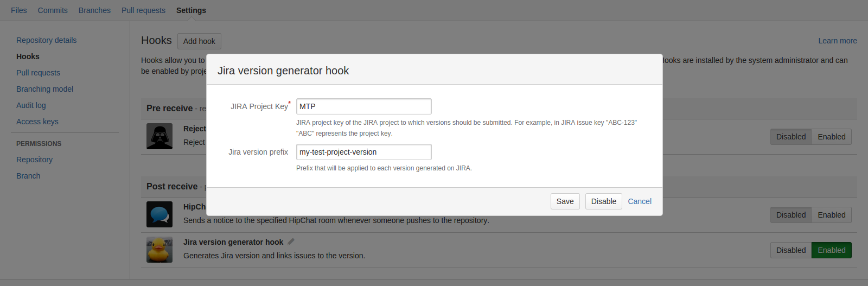
Task: Open Pull requests settings in sidebar
Action: (x=38, y=73)
